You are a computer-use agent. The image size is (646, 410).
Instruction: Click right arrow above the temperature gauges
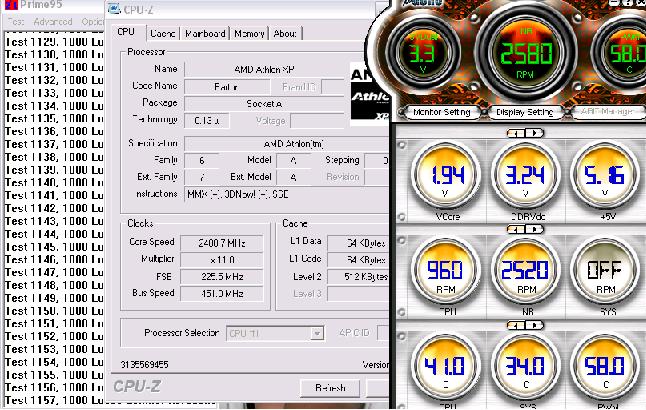(534, 325)
